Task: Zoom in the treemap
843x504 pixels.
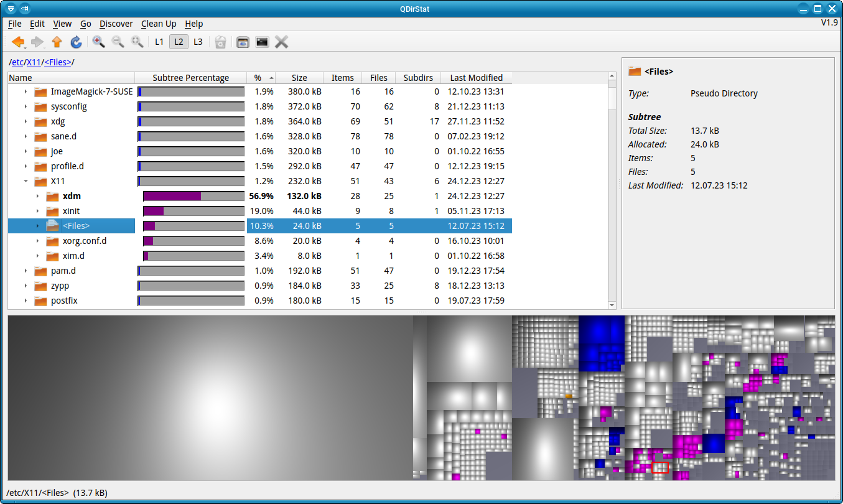Action: click(98, 42)
